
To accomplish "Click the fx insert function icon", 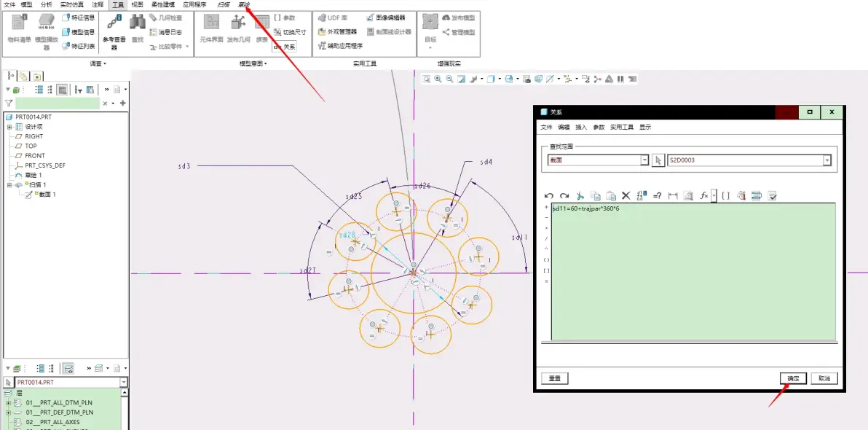I will coord(704,195).
